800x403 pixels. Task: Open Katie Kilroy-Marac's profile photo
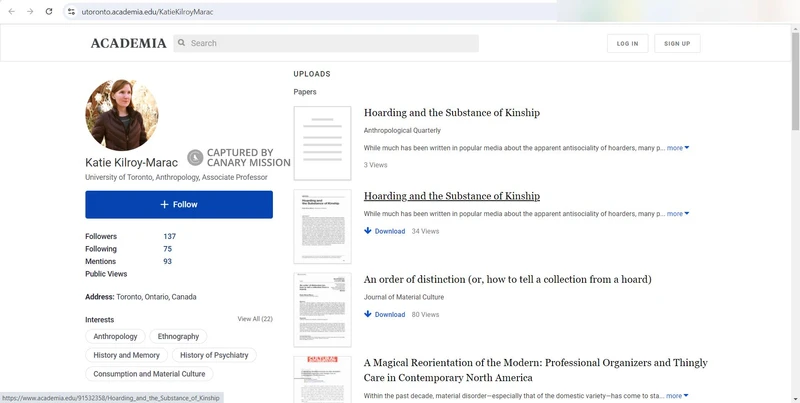[x=122, y=115]
